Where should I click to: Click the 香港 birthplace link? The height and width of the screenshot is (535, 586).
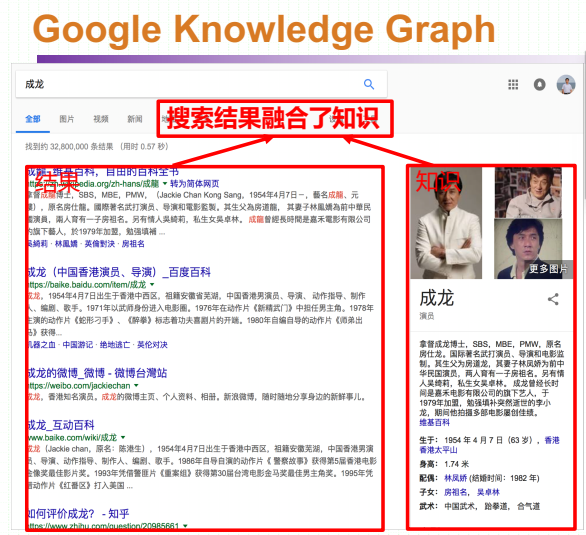pos(552,440)
